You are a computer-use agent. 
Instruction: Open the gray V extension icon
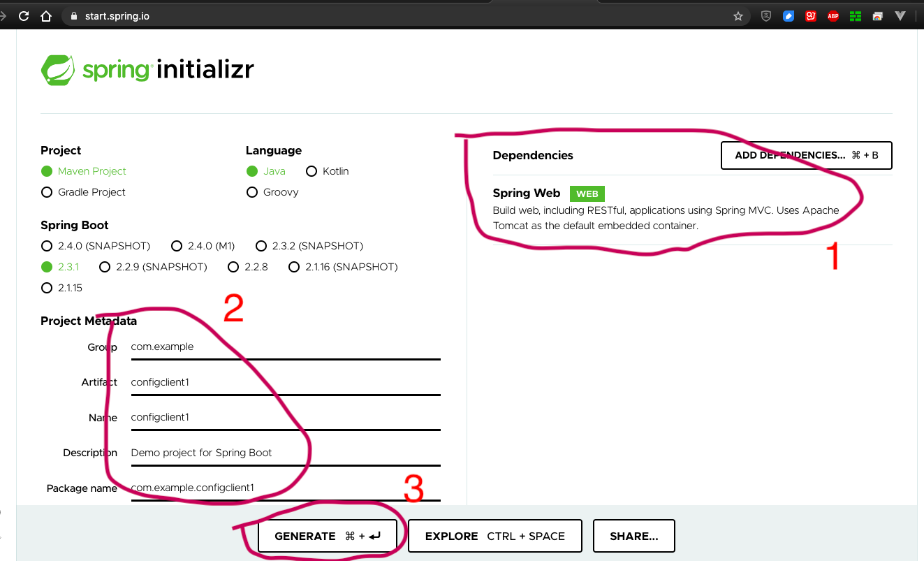[900, 16]
